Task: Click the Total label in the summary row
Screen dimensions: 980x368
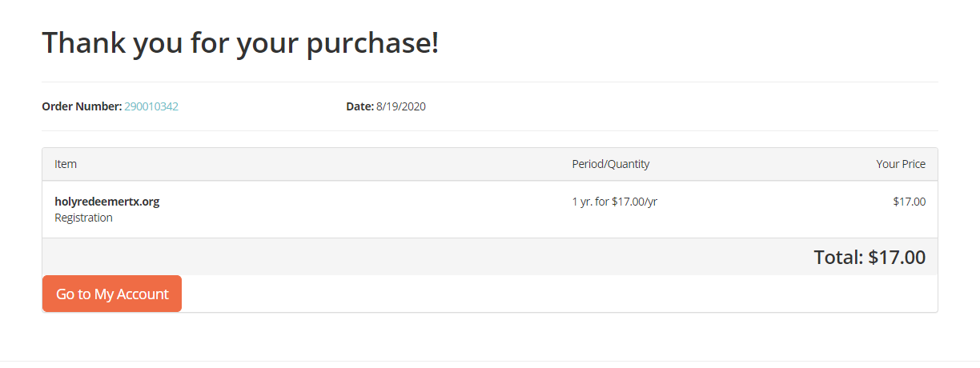Action: (x=837, y=258)
